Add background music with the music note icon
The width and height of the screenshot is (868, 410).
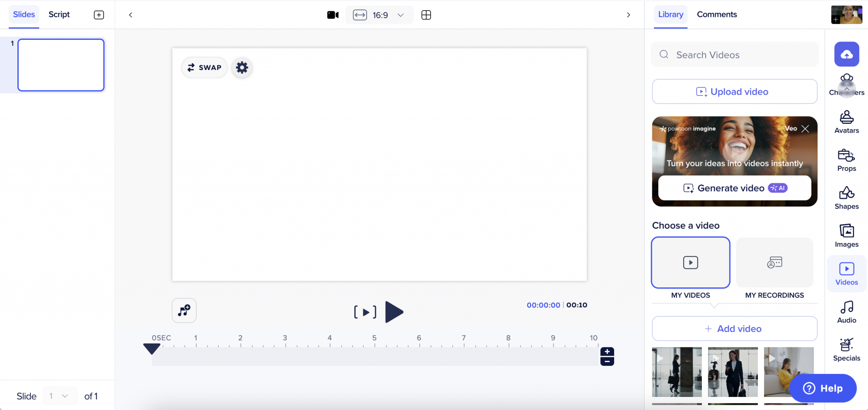pos(184,310)
